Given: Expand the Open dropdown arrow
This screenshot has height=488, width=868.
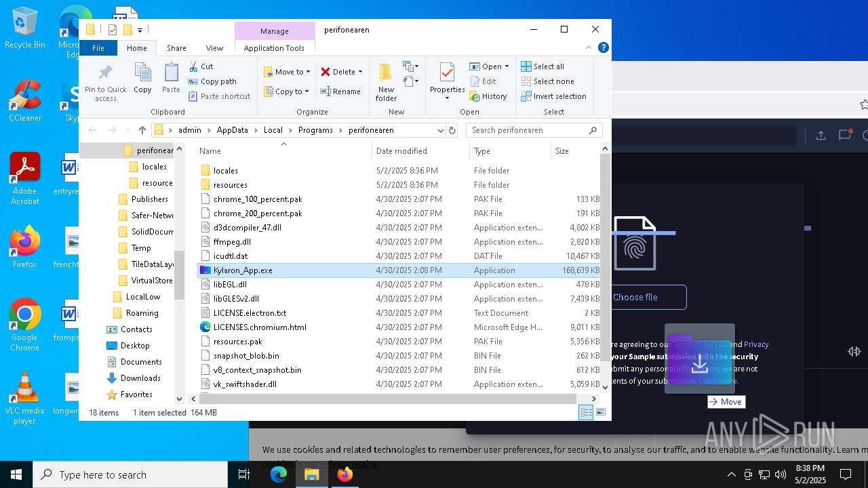Looking at the screenshot, I should tap(507, 66).
